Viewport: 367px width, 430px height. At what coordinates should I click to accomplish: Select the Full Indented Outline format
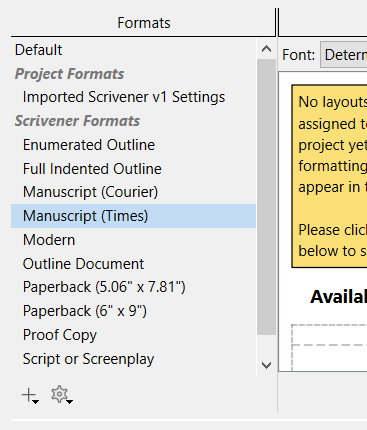133,169
